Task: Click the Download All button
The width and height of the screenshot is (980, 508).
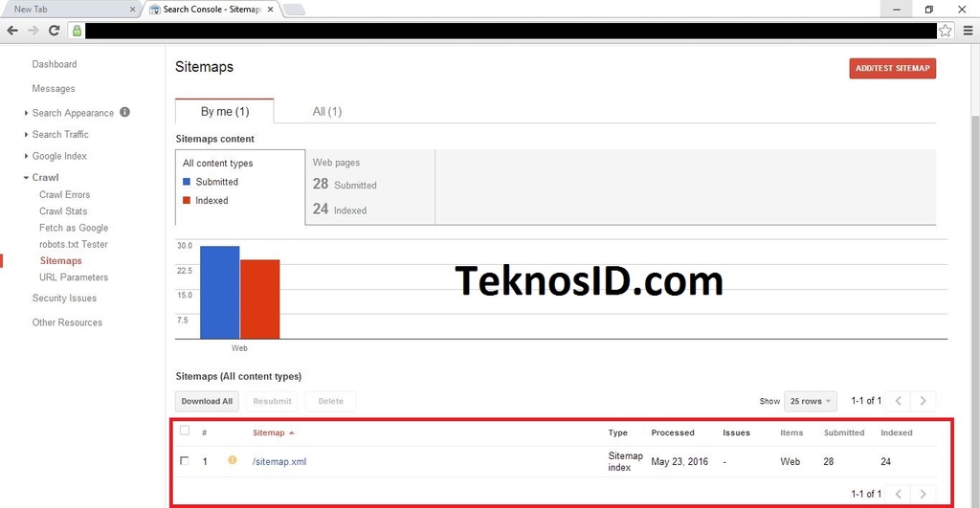Action: [x=207, y=401]
